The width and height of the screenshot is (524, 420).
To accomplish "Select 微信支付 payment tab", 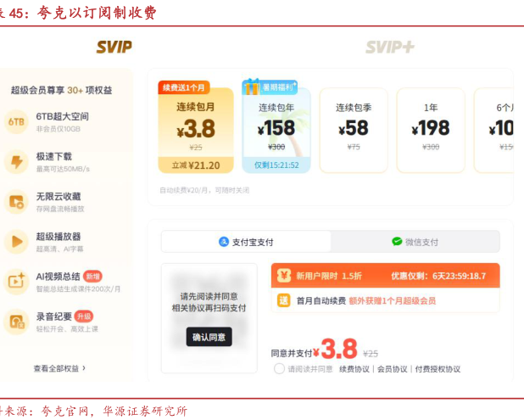I will pyautogui.click(x=415, y=242).
